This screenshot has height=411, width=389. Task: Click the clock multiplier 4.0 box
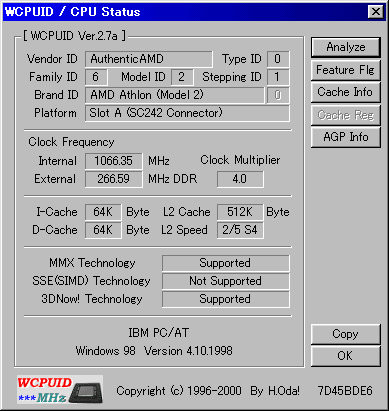[240, 179]
